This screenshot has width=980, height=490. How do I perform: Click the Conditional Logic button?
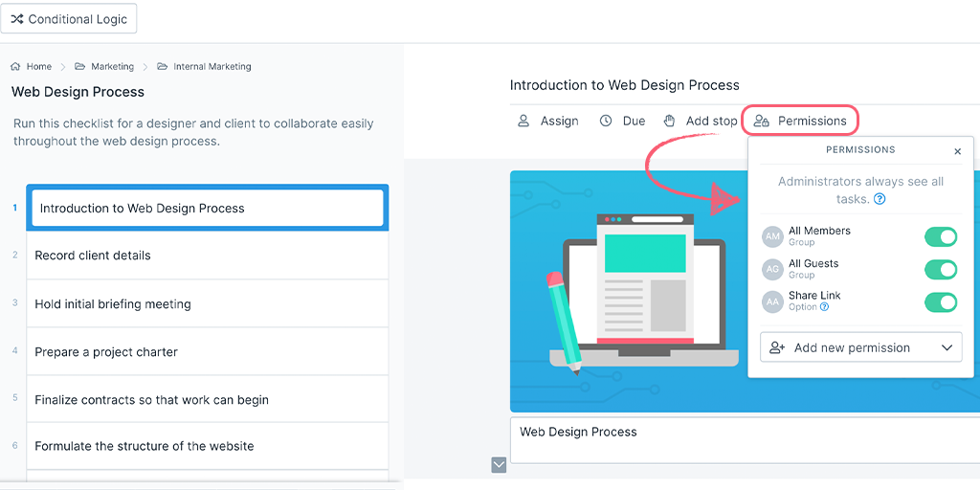tap(69, 19)
